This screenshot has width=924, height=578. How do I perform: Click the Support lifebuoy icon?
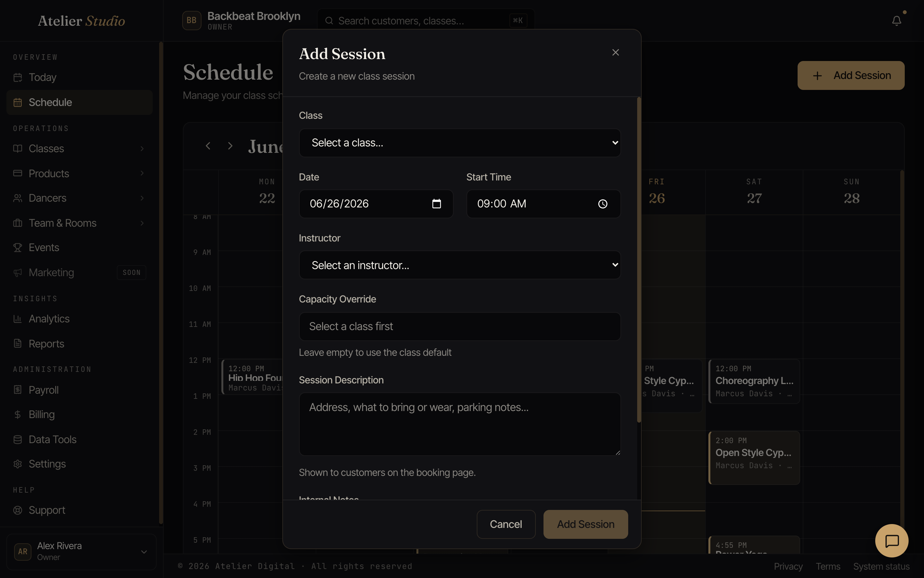point(18,510)
